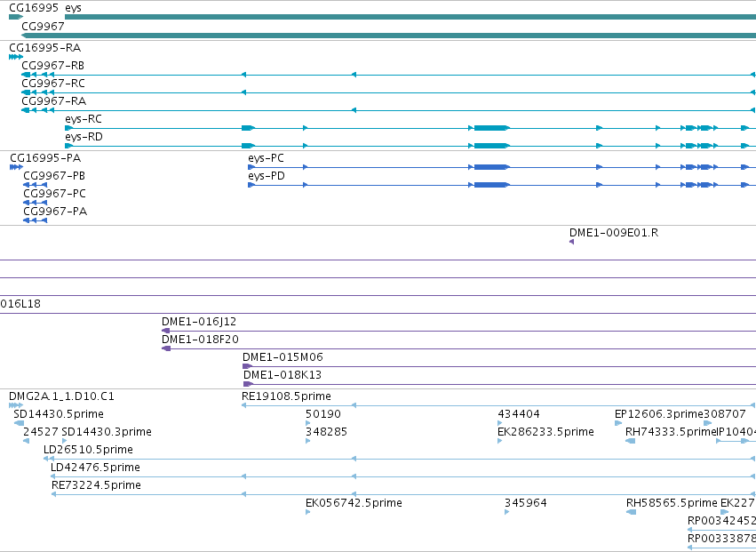Select the CG9967-RB transcript label

(x=53, y=66)
